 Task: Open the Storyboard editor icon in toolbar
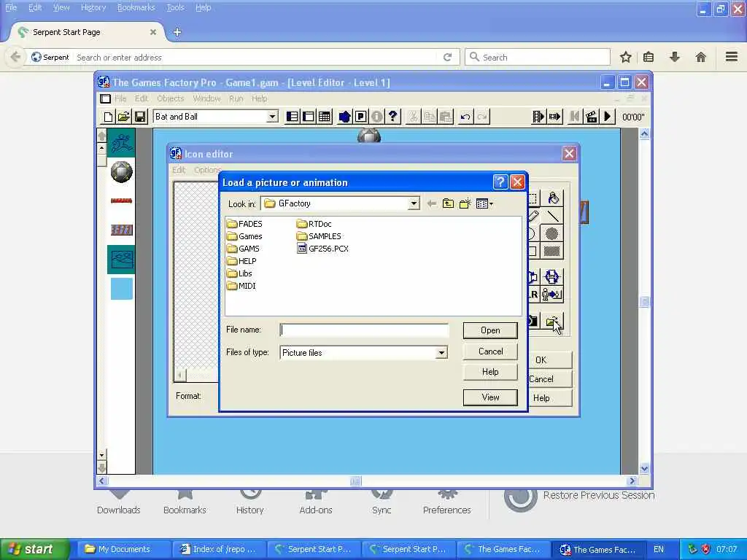click(x=293, y=117)
